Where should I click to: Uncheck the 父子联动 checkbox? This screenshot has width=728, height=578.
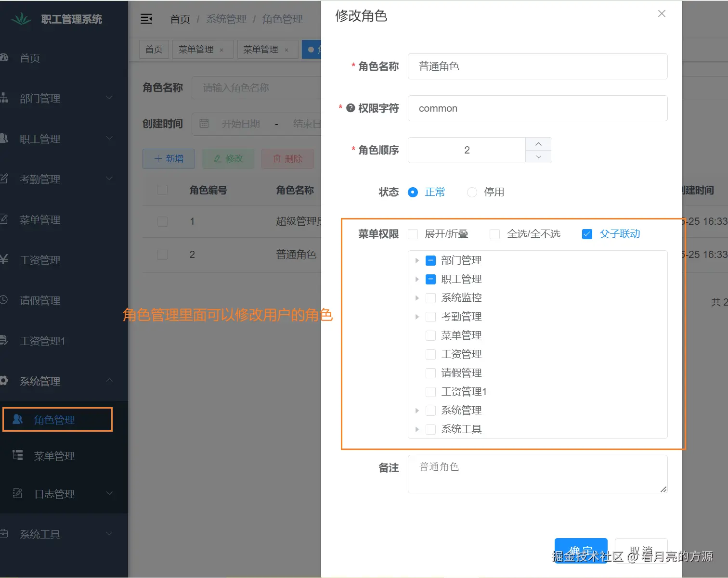(587, 234)
